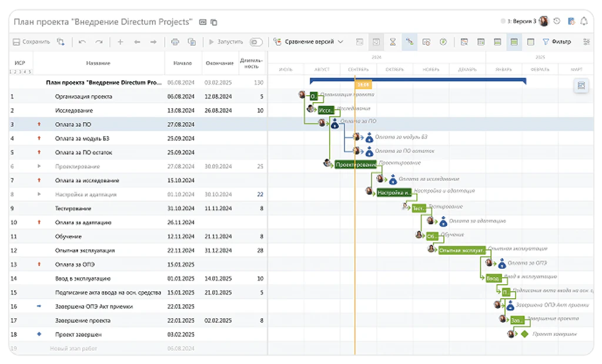Set outline to level 3 under ИСР
The height and width of the screenshot is (364, 602).
point(20,72)
